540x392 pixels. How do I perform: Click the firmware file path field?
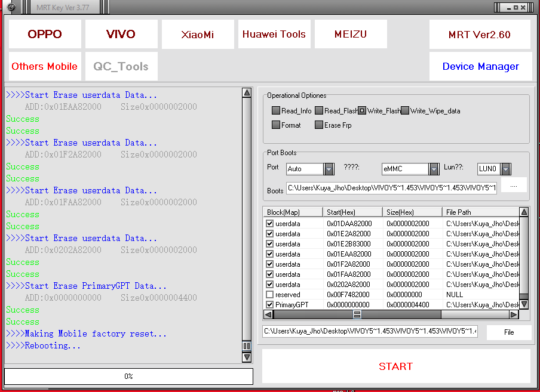click(370, 332)
